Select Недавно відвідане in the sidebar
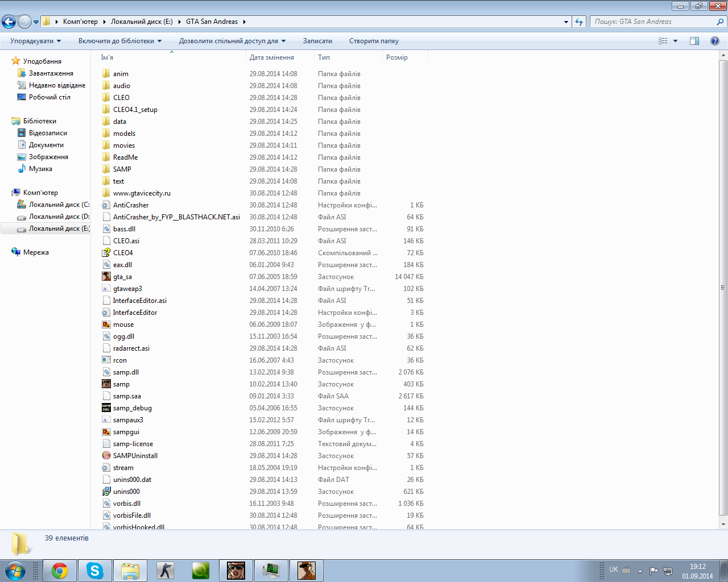The width and height of the screenshot is (728, 582). [x=57, y=85]
